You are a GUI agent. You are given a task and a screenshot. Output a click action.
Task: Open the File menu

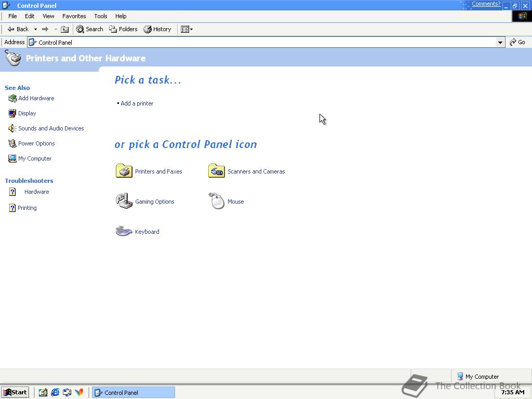click(x=12, y=16)
